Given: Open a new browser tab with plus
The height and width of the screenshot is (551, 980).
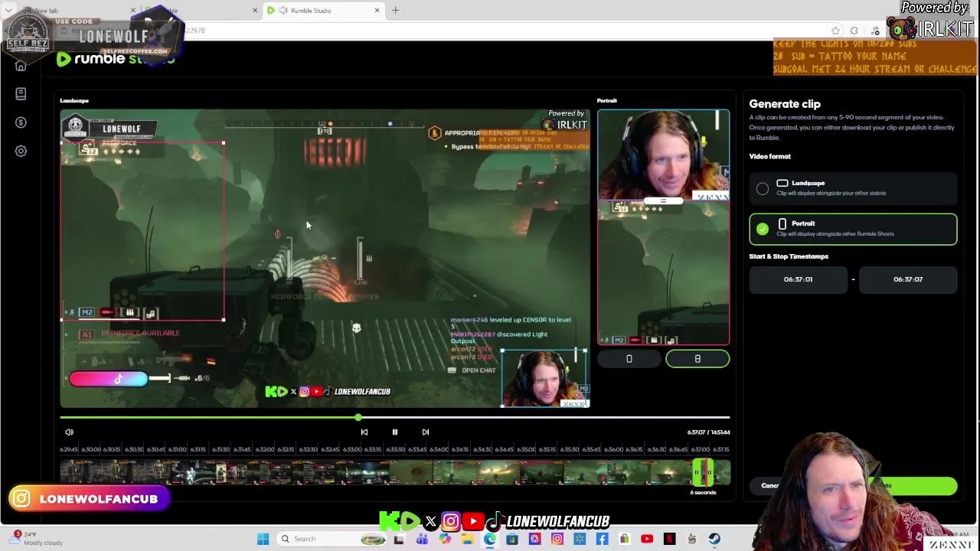Looking at the screenshot, I should (x=396, y=11).
